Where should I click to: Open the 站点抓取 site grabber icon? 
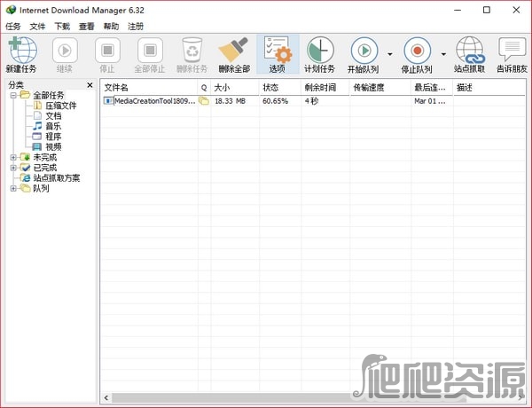coord(470,51)
